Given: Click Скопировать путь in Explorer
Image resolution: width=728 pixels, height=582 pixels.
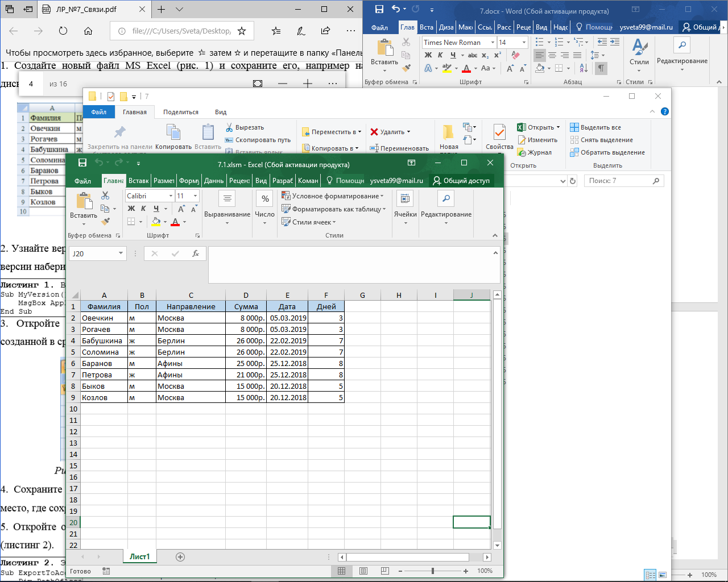Looking at the screenshot, I should point(258,140).
